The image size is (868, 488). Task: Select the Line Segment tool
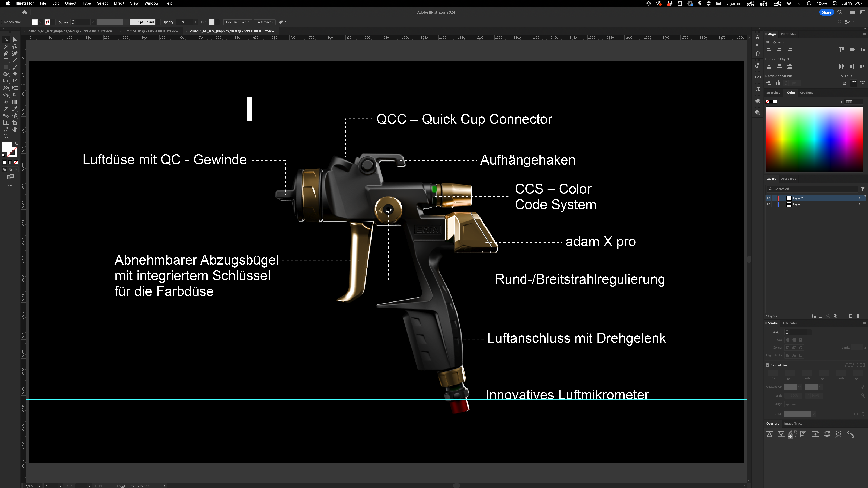[x=15, y=61]
